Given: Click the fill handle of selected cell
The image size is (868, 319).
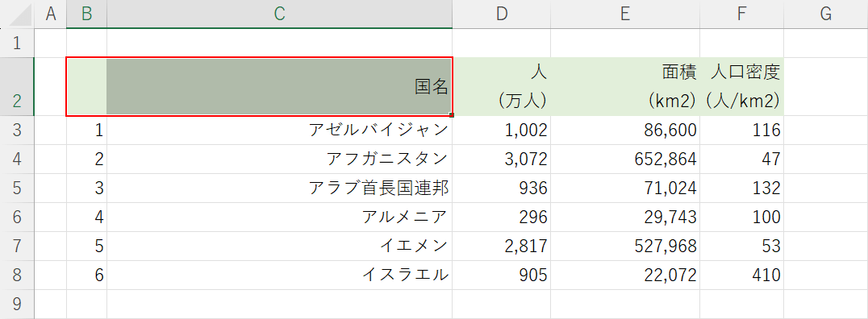Looking at the screenshot, I should (x=452, y=115).
